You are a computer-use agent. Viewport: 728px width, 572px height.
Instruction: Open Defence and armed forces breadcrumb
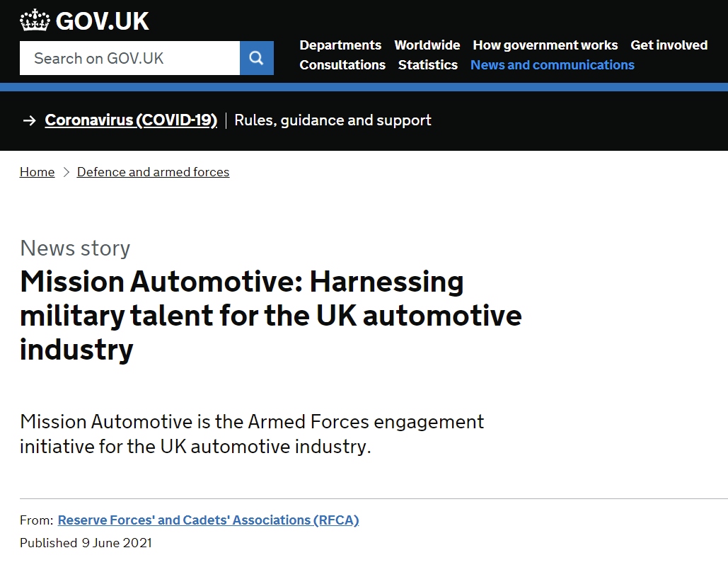[x=153, y=171]
